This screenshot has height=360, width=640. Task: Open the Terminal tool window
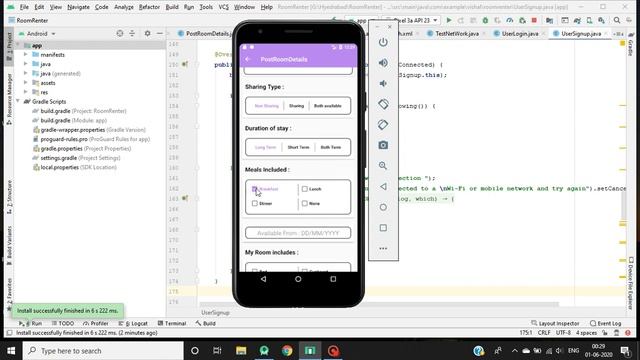[172, 323]
